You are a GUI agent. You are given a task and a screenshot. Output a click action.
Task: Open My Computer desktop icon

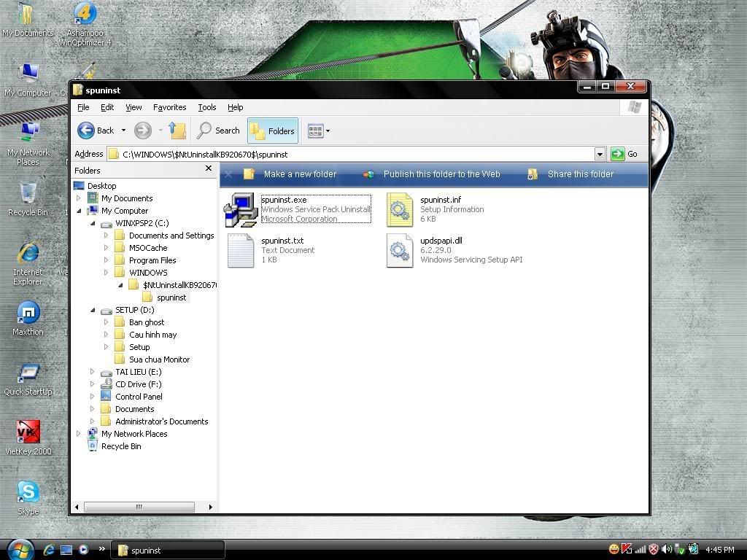28,80
